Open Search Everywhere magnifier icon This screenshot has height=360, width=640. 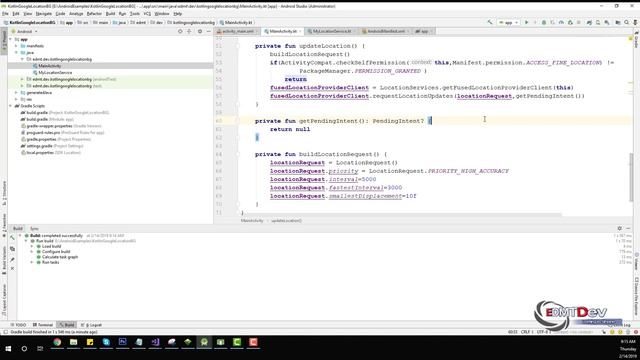(627, 22)
